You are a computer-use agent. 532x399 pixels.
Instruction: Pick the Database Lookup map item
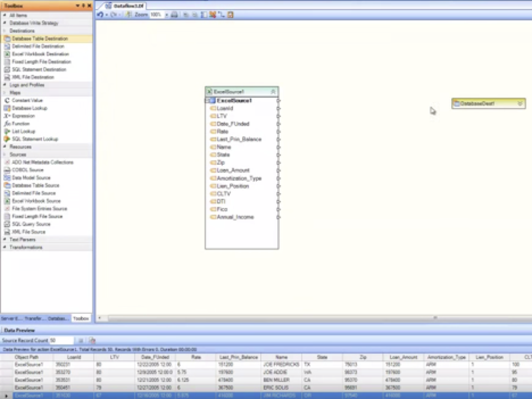(29, 108)
